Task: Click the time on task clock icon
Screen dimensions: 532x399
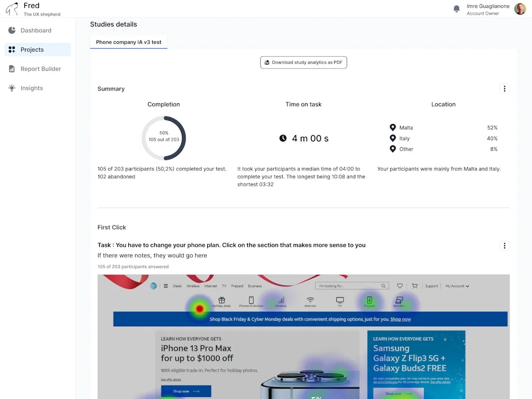Action: [x=283, y=138]
